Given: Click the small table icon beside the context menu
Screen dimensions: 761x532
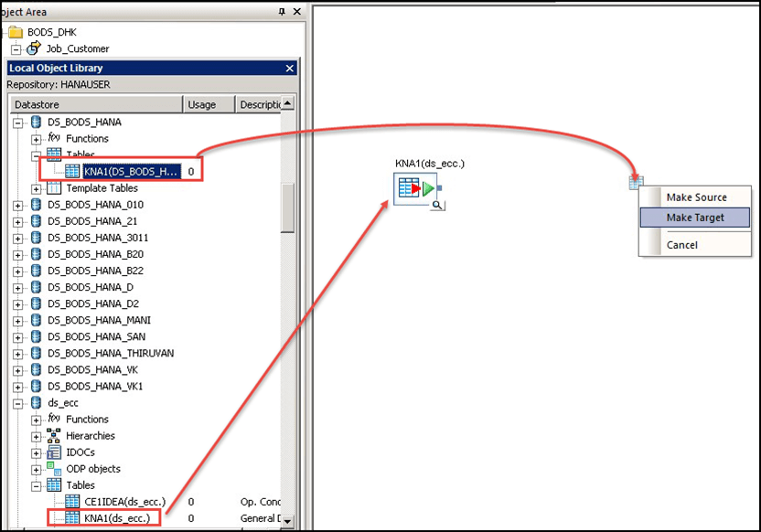Looking at the screenshot, I should (x=637, y=182).
